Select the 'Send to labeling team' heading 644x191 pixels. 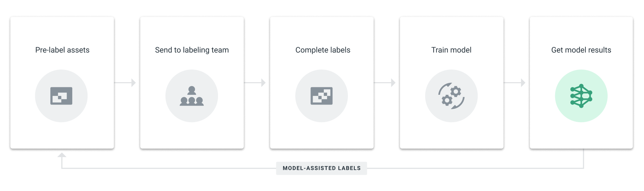[192, 50]
